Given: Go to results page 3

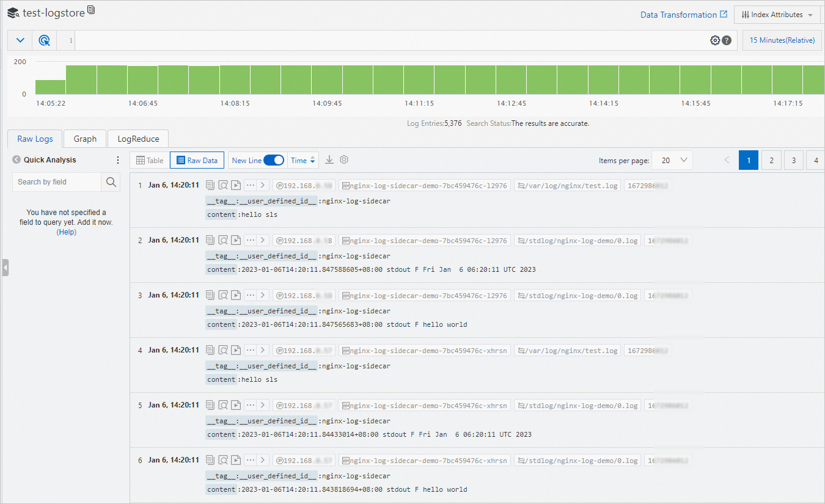Looking at the screenshot, I should click(x=794, y=160).
